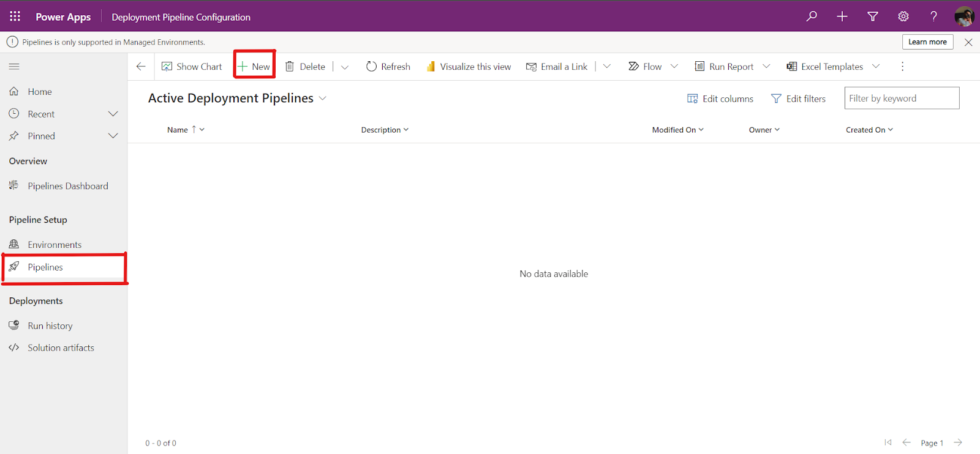Dismiss the Managed Environments notification
This screenshot has height=454, width=980.
[968, 42]
